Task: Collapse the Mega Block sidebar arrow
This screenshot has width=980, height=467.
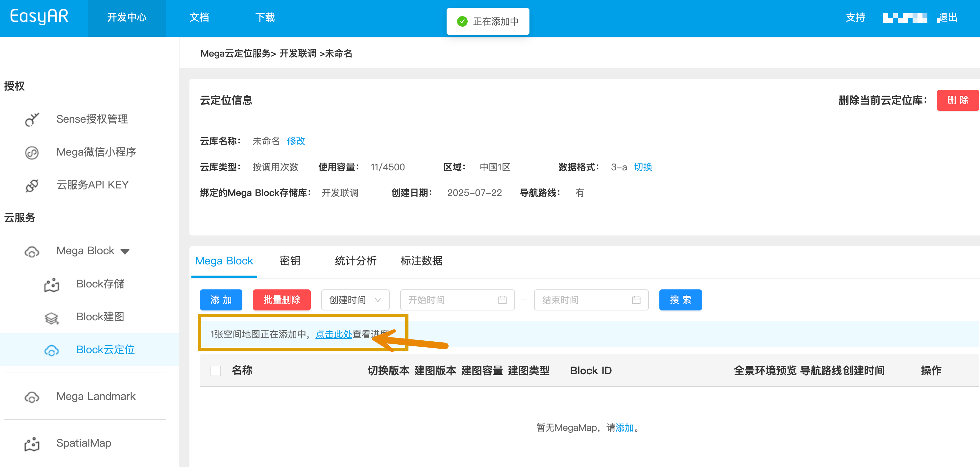Action: pos(125,252)
